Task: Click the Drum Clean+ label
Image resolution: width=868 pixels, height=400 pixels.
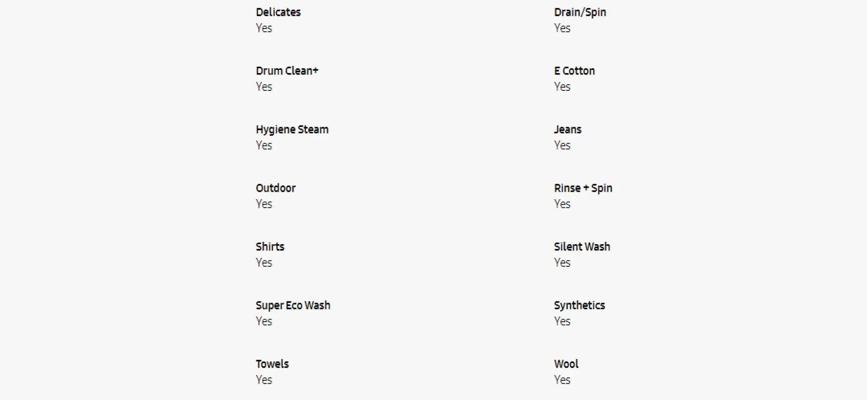Action: point(287,71)
